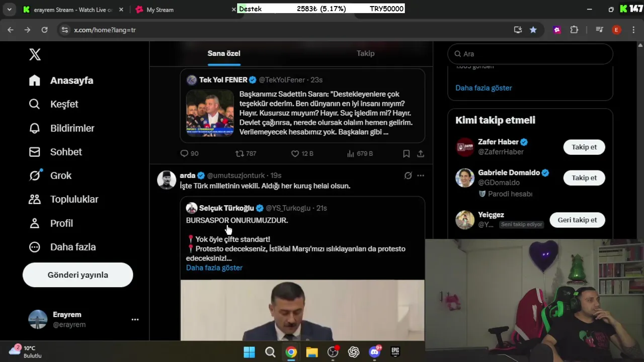
Task: Open weather widget showing 10°C
Action: 26,351
